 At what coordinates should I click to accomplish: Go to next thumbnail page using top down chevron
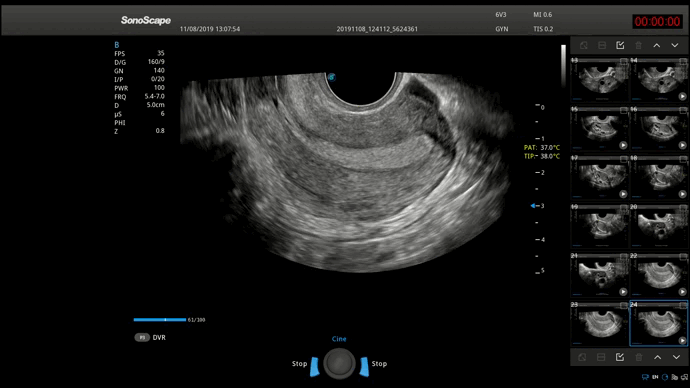click(x=675, y=45)
